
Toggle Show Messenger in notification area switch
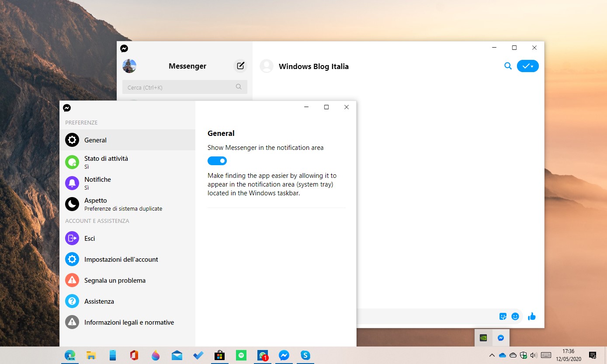coord(217,161)
